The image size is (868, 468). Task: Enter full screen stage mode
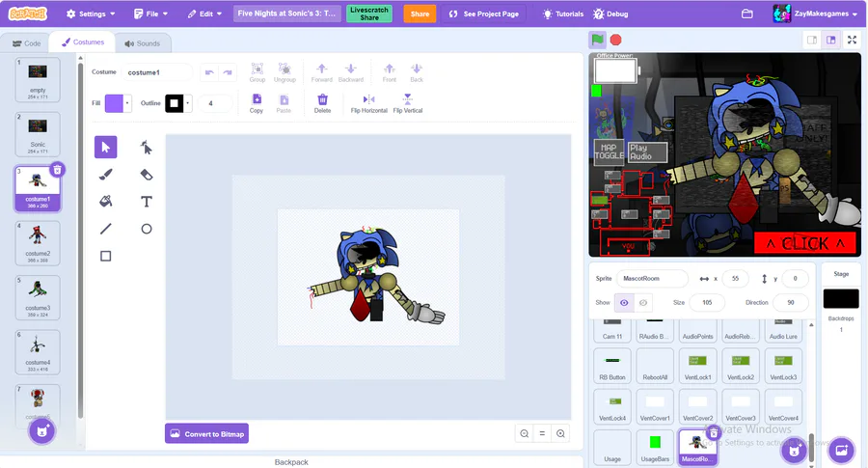click(852, 40)
